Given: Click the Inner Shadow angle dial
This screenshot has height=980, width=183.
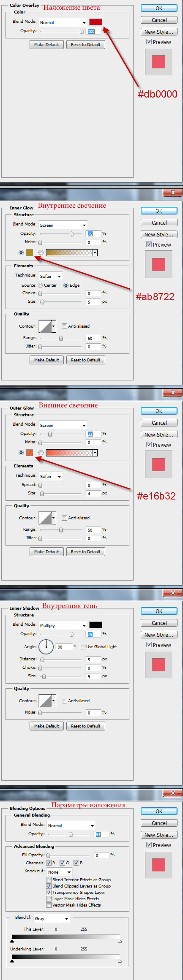Looking at the screenshot, I should click(46, 646).
